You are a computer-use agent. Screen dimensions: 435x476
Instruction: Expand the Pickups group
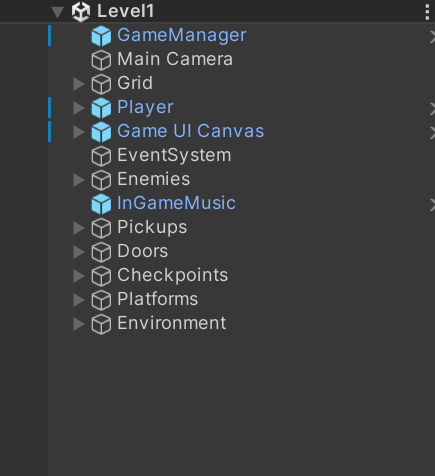tap(79, 228)
